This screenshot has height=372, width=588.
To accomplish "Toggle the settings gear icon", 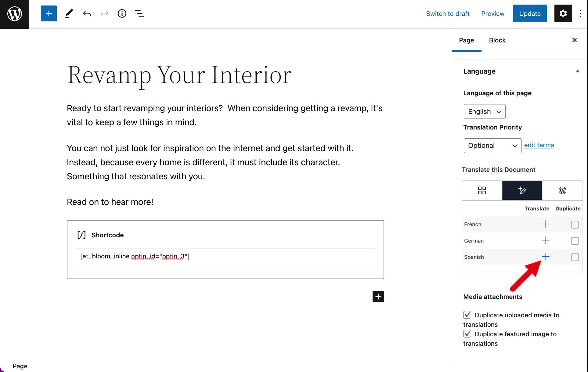I will 563,13.
